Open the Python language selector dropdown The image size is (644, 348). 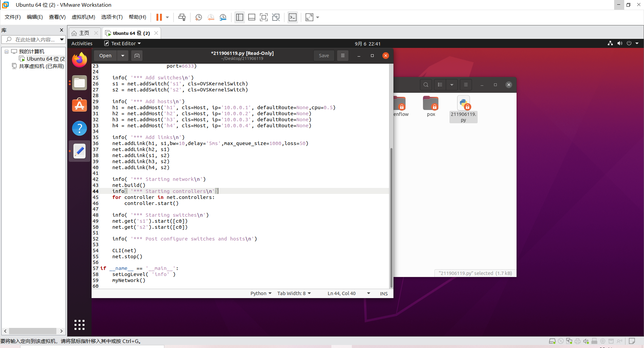click(261, 293)
